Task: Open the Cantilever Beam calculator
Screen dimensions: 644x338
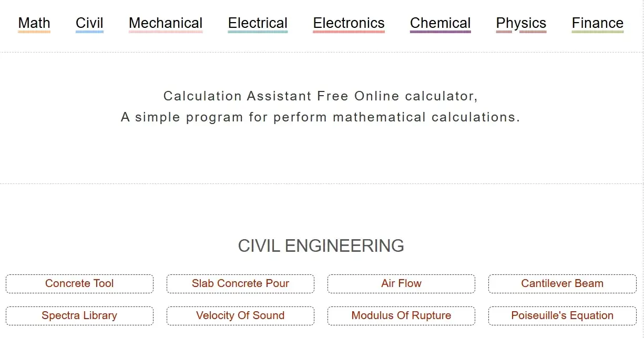Action: 561,283
